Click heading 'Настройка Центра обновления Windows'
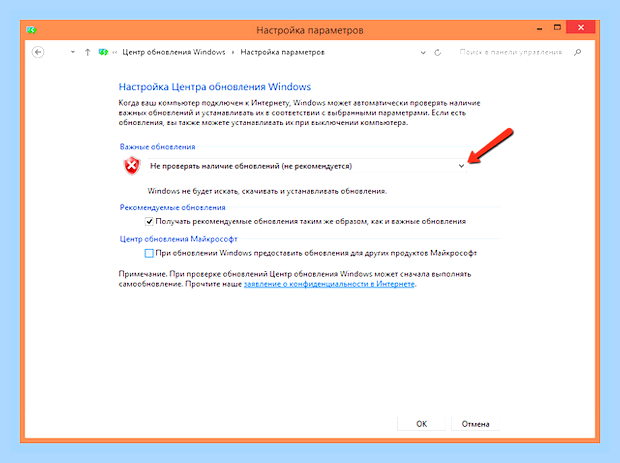620x463 pixels. point(215,87)
